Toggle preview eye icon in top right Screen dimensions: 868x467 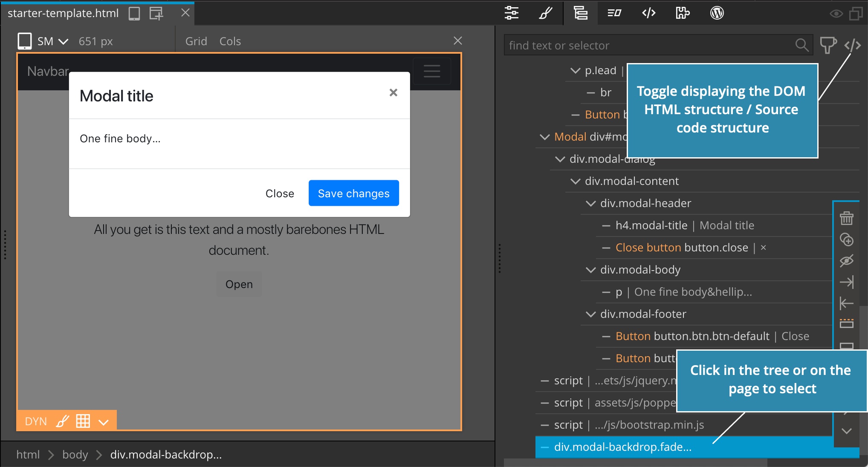click(836, 14)
